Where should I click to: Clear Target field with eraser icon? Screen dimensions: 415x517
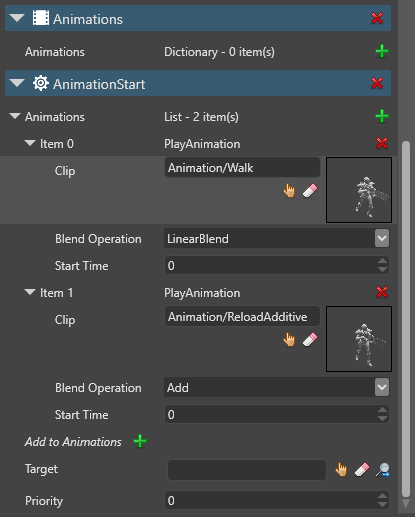tap(362, 470)
